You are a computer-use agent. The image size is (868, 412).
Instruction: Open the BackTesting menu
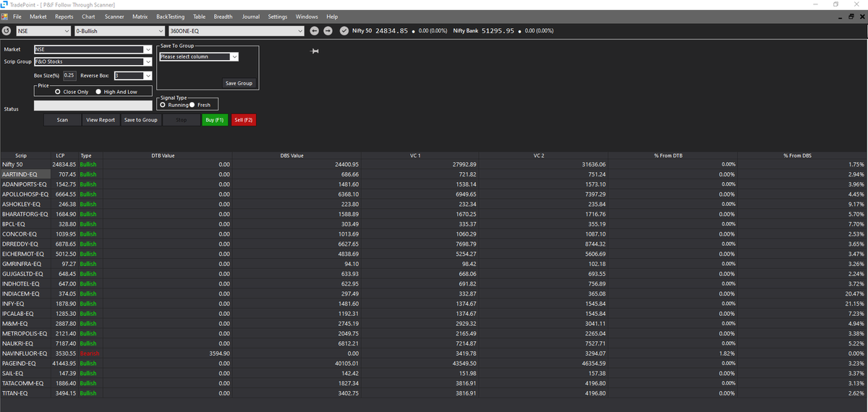170,16
